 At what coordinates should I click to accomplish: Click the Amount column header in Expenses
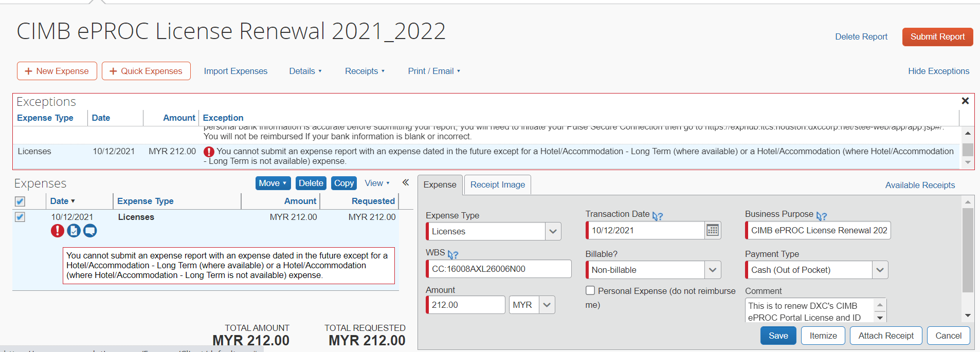pos(300,201)
